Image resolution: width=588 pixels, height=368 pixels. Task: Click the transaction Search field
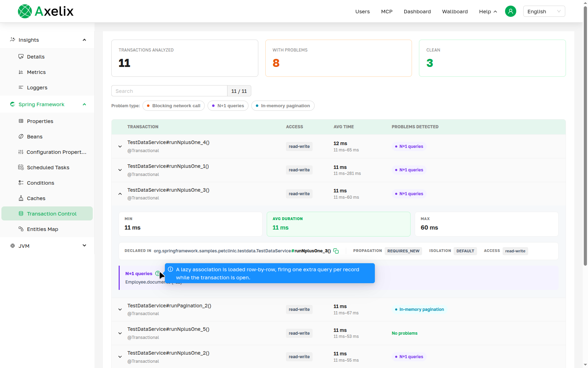click(x=169, y=91)
